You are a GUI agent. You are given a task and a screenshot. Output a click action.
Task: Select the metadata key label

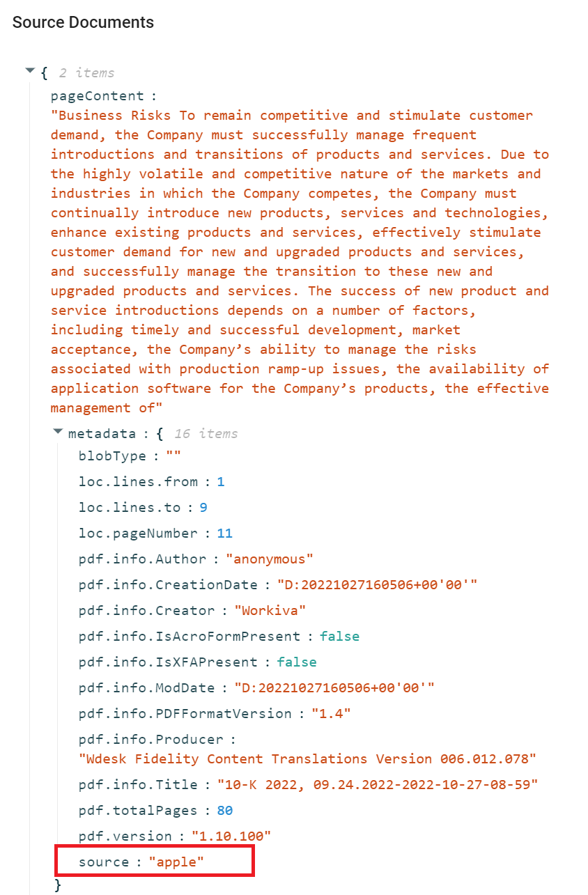(102, 434)
